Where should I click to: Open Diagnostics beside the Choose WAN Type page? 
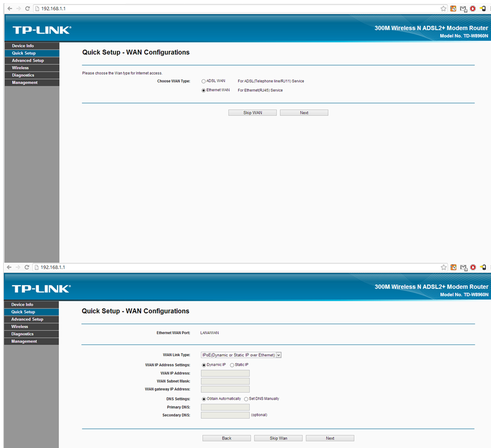[32, 75]
